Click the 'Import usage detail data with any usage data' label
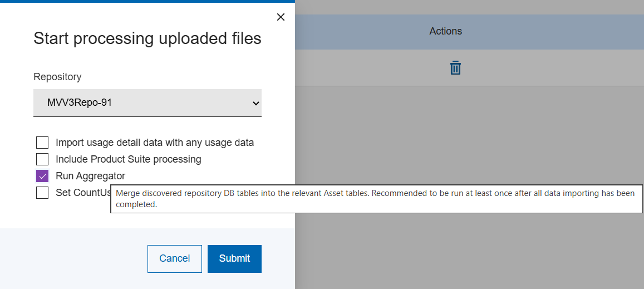This screenshot has height=289, width=644. [x=155, y=143]
